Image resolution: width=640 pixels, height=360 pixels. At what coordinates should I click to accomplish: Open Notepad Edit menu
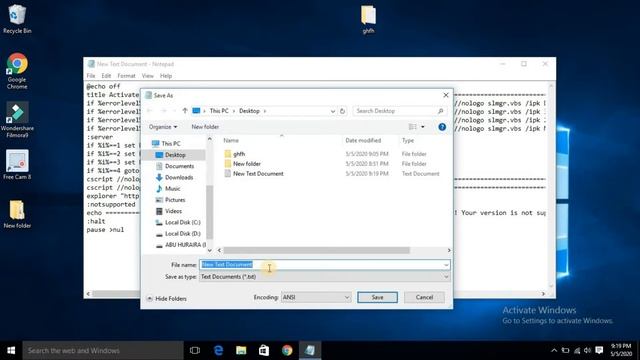[106, 76]
